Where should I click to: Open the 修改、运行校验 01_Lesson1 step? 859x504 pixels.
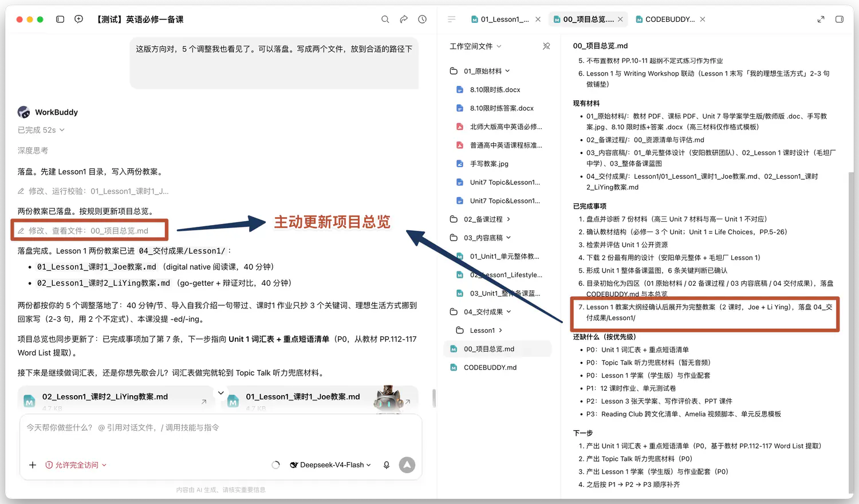click(93, 191)
